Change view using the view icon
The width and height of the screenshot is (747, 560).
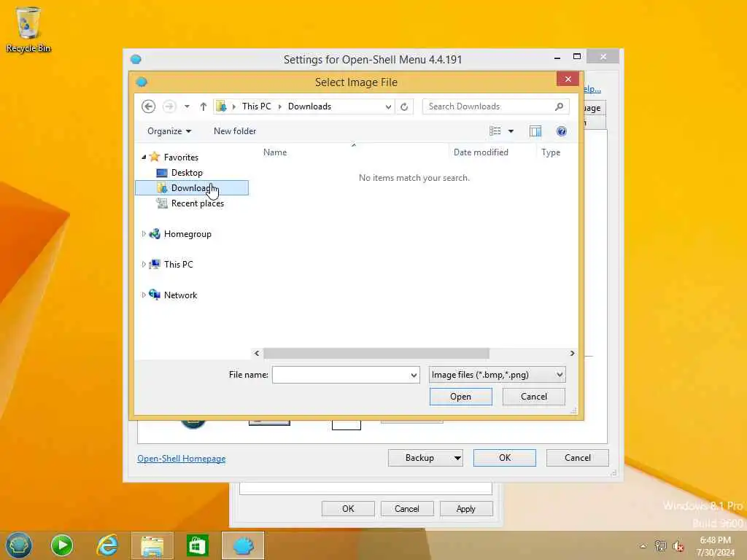495,131
